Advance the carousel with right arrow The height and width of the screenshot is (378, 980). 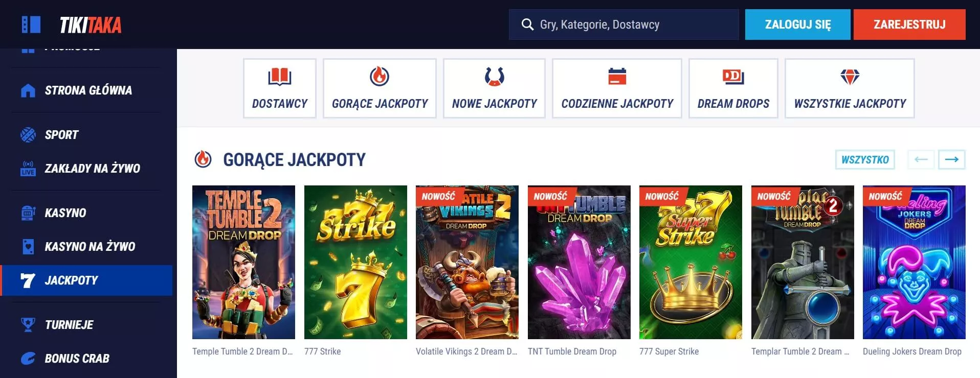[x=951, y=159]
